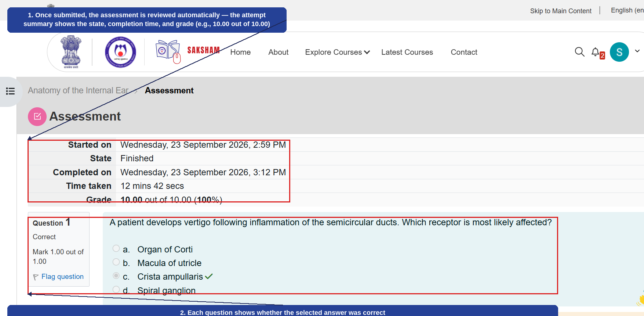Image resolution: width=644 pixels, height=316 pixels.
Task: Select radio option c. Crista ampullaris
Action: 116,276
